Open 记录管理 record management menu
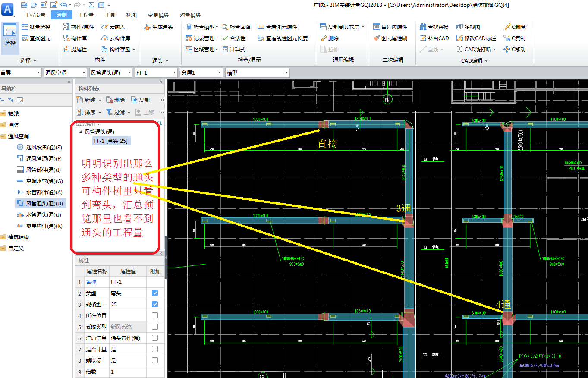The width and height of the screenshot is (588, 378). (x=202, y=38)
